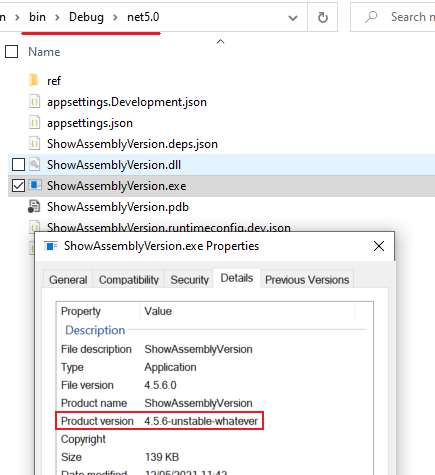
Task: Click the Product name value ShowAssemblyVersion
Action: (198, 403)
